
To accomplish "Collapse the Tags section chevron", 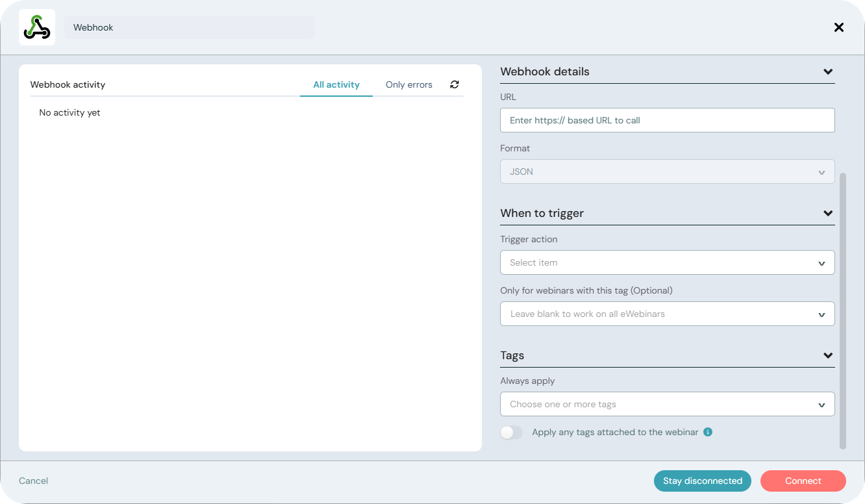I will [828, 355].
